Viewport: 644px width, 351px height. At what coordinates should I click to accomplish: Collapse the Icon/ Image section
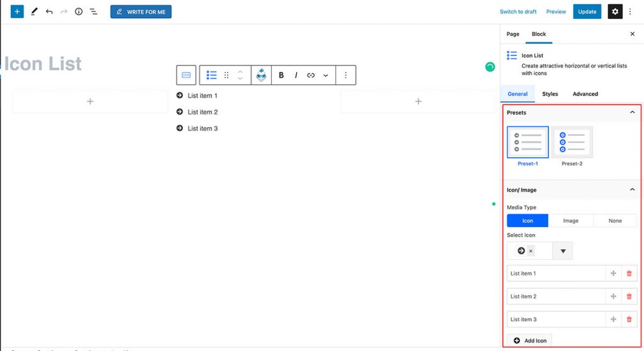click(632, 189)
